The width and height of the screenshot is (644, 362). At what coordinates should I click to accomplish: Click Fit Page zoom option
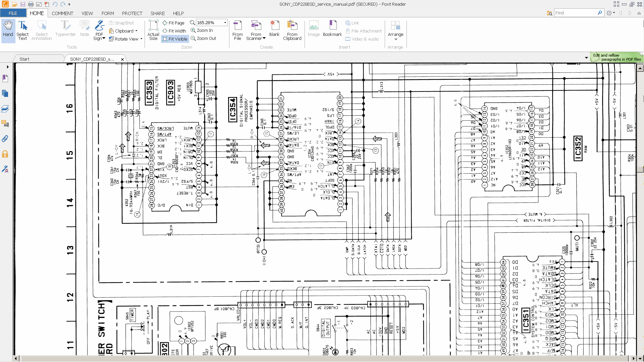pos(173,23)
